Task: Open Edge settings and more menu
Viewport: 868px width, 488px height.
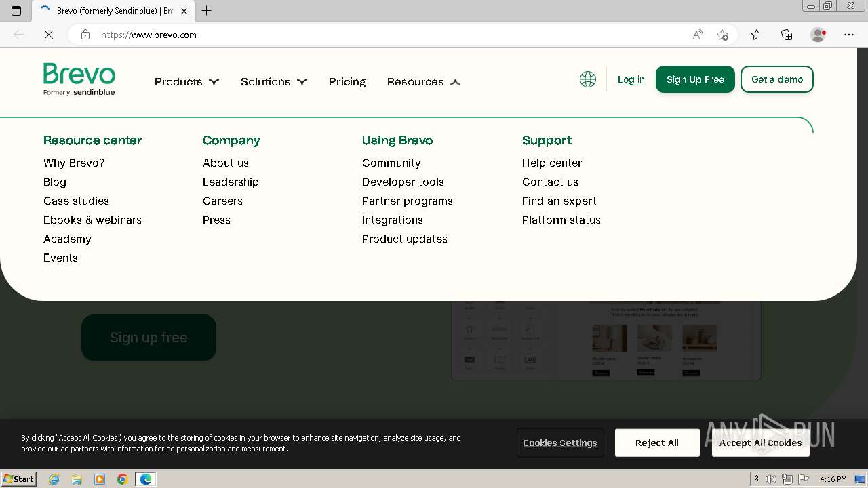Action: [849, 35]
